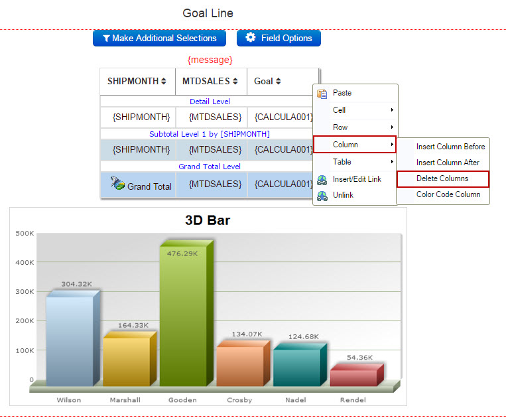Click the Goal column header

tap(283, 82)
